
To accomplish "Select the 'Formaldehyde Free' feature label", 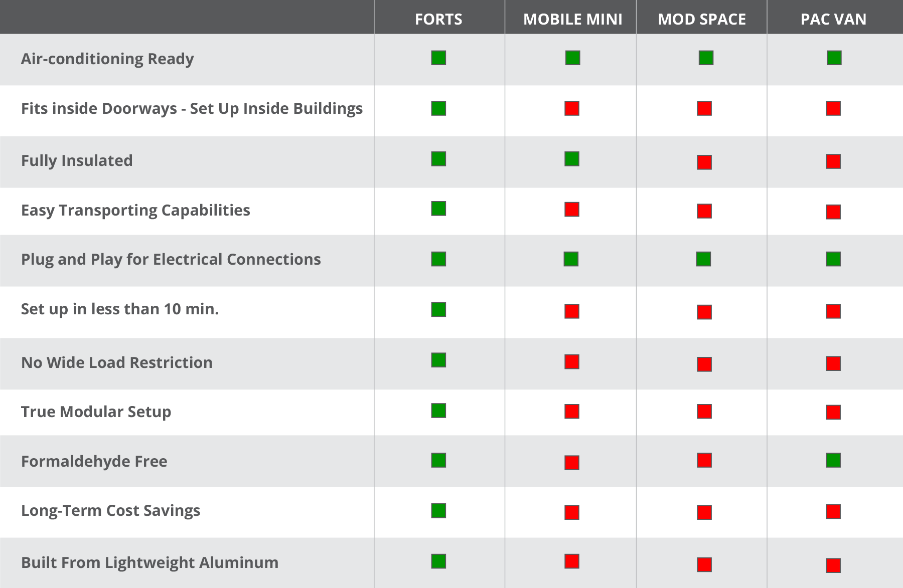I will click(94, 461).
